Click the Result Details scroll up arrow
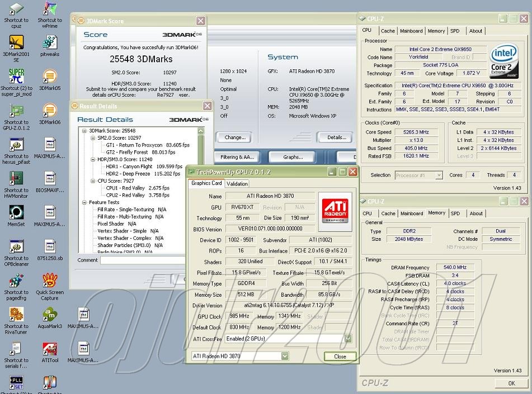The height and width of the screenshot is (394, 532). (x=201, y=131)
